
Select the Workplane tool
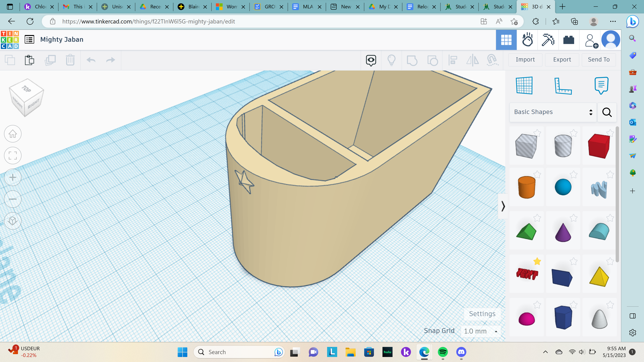(x=524, y=85)
